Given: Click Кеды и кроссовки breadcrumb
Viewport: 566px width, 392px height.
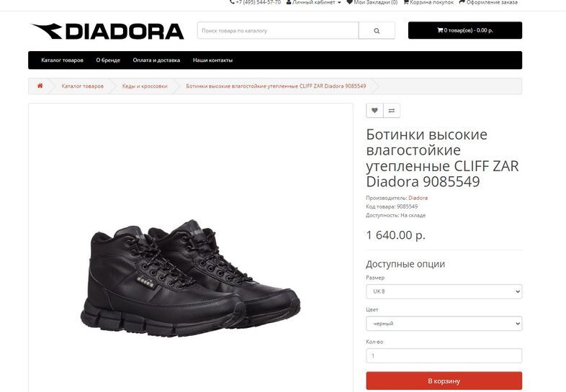Looking at the screenshot, I should [145, 86].
